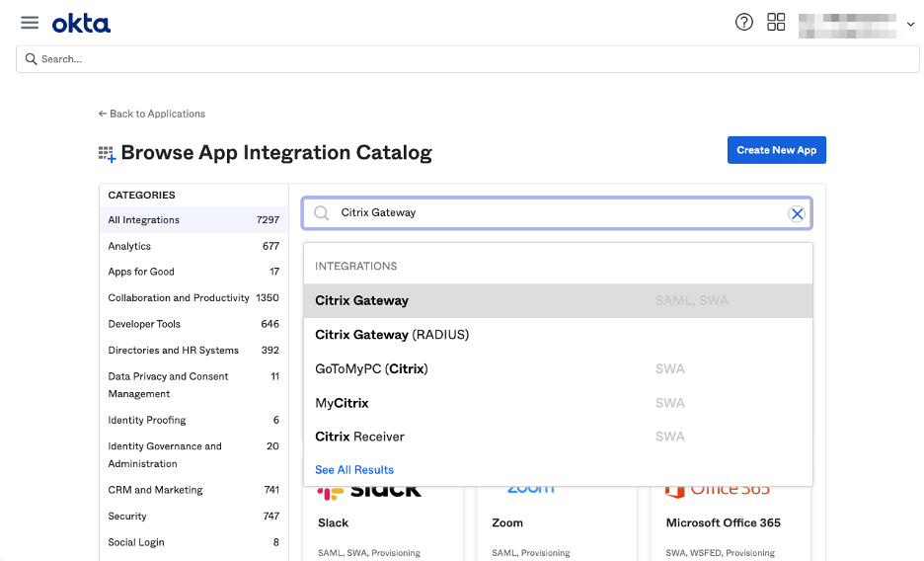Select the All Integrations category
Screen dimensions: 924x561
pos(144,220)
